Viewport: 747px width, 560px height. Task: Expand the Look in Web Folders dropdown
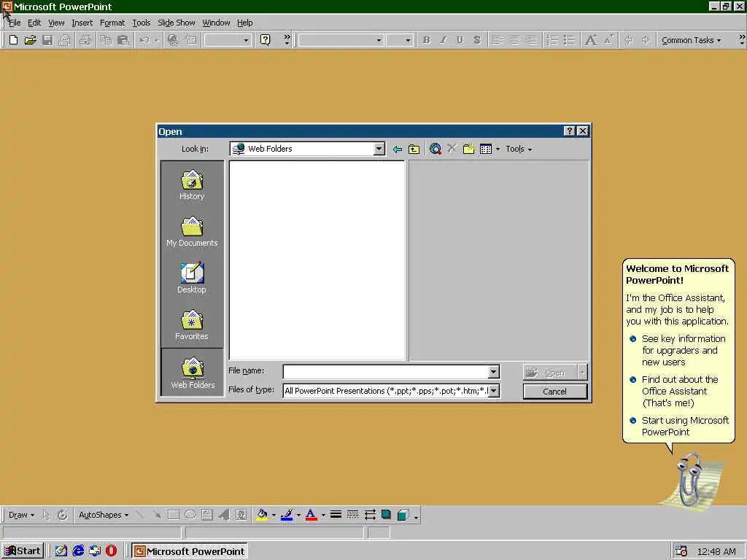[379, 149]
